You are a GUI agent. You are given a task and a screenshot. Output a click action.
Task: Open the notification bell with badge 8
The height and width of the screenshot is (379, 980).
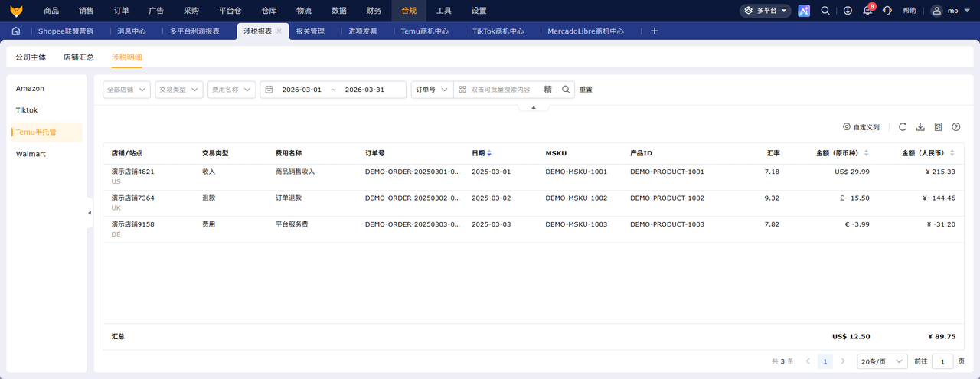[x=867, y=11]
